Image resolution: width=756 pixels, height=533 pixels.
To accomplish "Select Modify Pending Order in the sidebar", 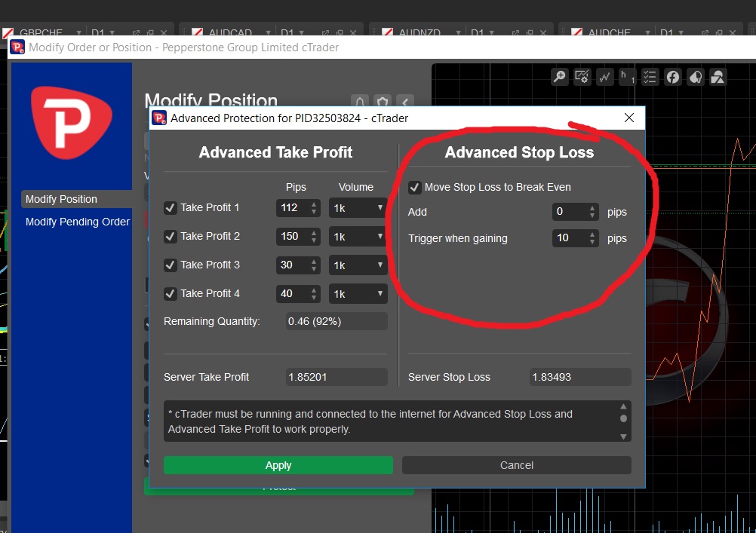I will pyautogui.click(x=78, y=222).
